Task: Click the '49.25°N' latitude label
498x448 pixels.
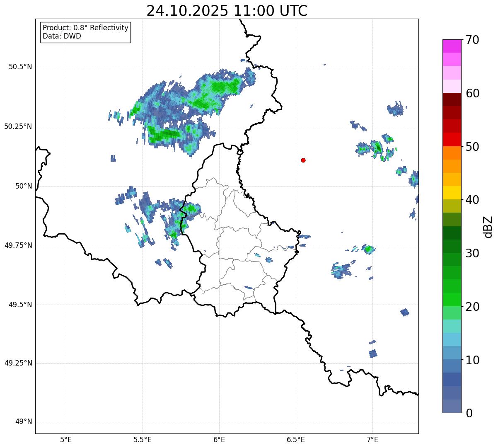Action: [18, 363]
